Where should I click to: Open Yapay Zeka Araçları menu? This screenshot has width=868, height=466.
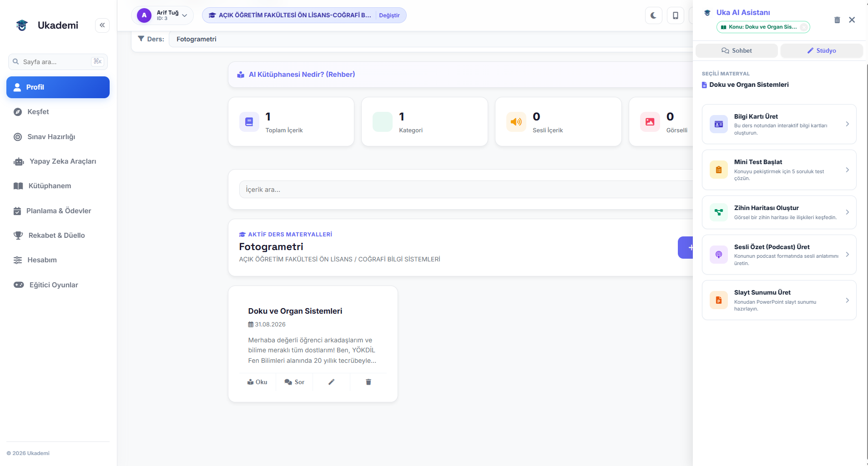[58, 161]
